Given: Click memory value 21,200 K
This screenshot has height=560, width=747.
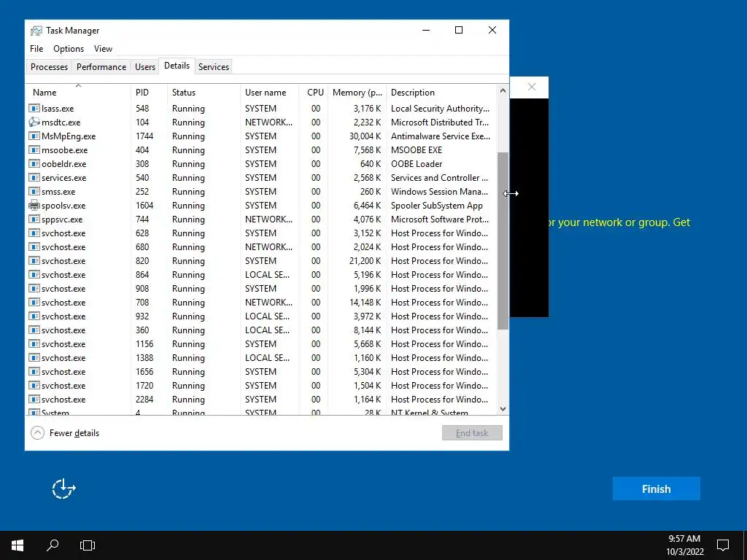Looking at the screenshot, I should pos(365,261).
